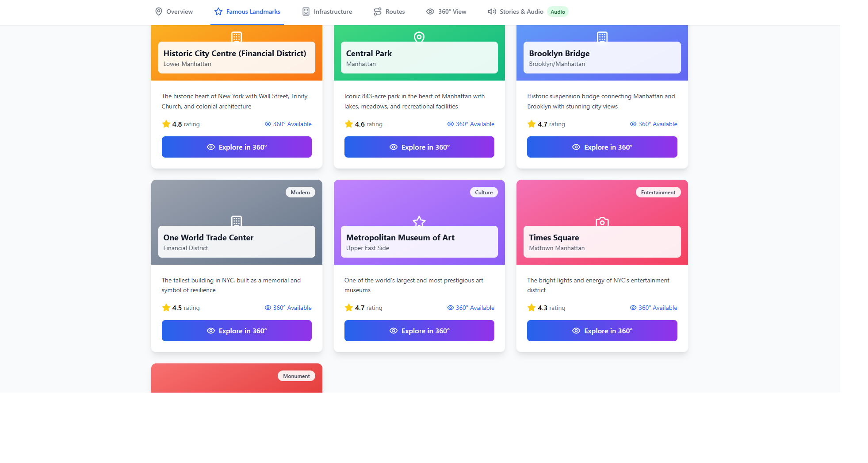Click the building icon above Brooklyn Bridge
Viewport: 868px width, 463px height.
pos(602,37)
